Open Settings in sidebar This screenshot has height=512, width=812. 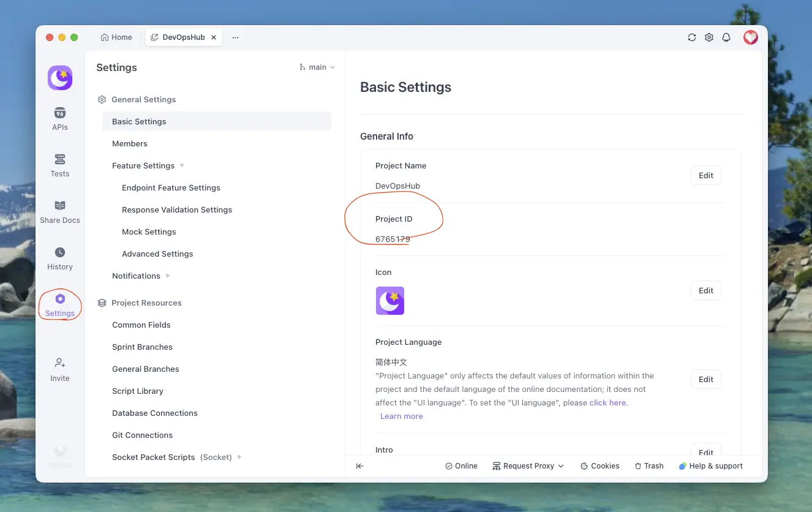pos(60,305)
